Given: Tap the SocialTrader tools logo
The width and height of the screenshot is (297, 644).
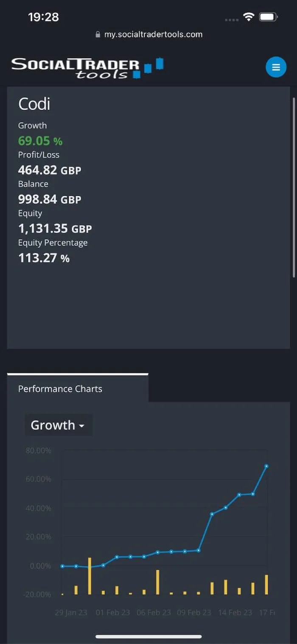Looking at the screenshot, I should click(87, 68).
